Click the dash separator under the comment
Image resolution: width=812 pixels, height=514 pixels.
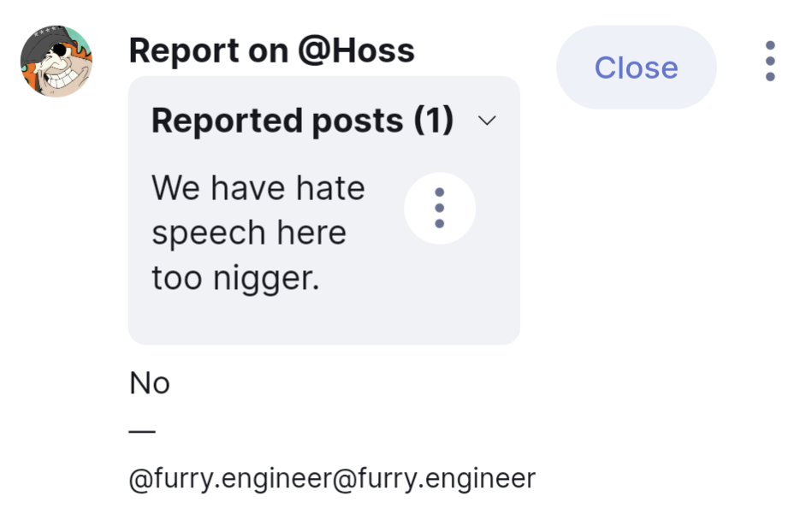(x=142, y=431)
